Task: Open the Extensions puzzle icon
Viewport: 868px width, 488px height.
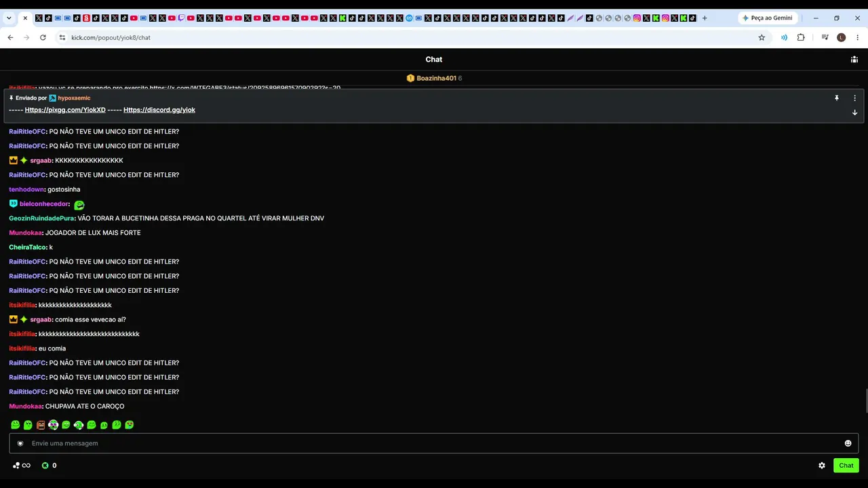Action: point(801,37)
